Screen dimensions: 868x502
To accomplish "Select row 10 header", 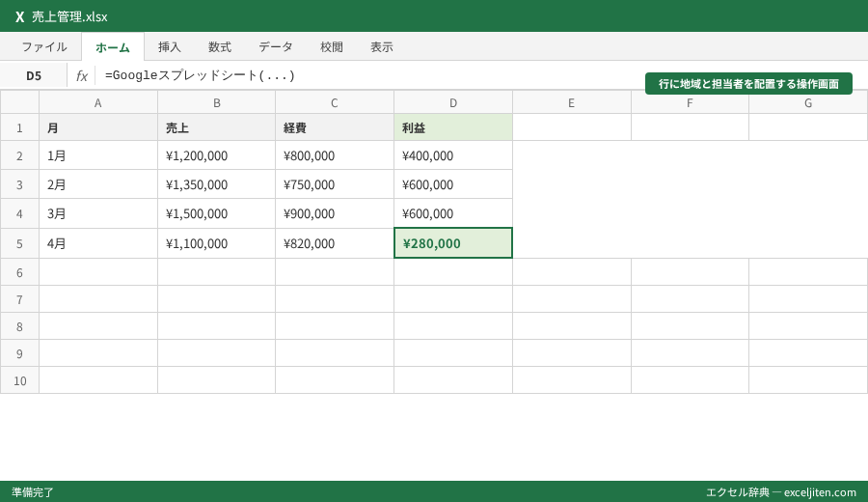I will (19, 380).
